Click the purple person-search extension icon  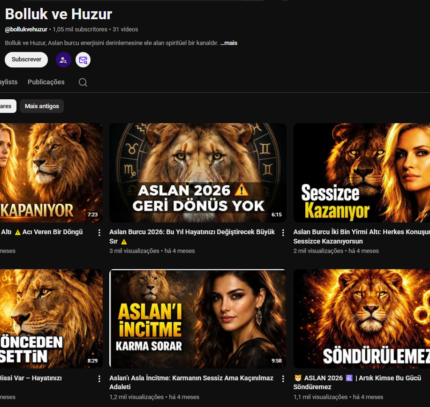63,60
